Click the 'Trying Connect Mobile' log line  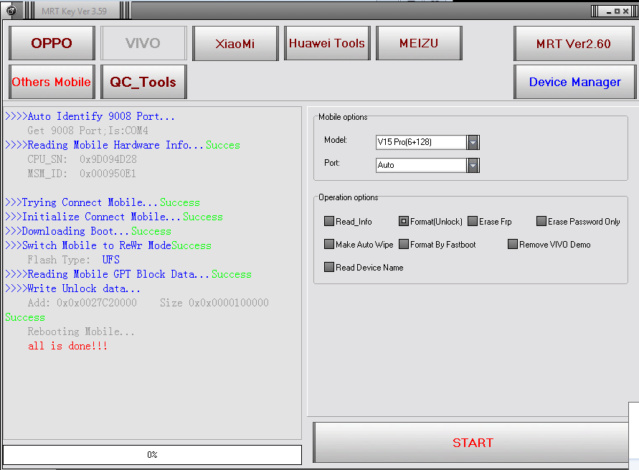pos(102,203)
